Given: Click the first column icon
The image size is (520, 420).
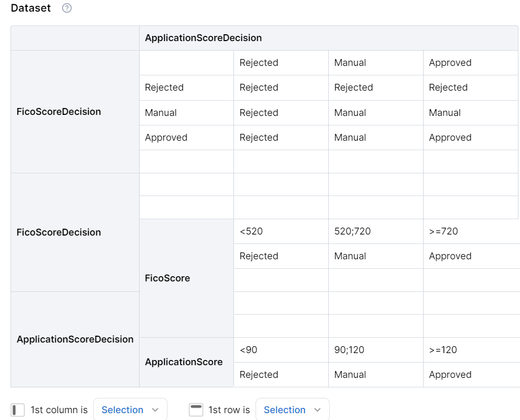Looking at the screenshot, I should click(18, 410).
